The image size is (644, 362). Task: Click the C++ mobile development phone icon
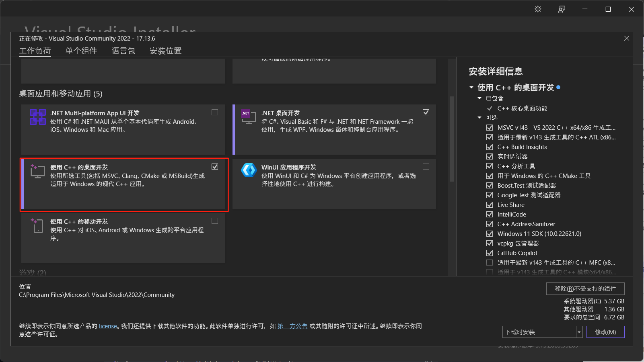pyautogui.click(x=37, y=225)
